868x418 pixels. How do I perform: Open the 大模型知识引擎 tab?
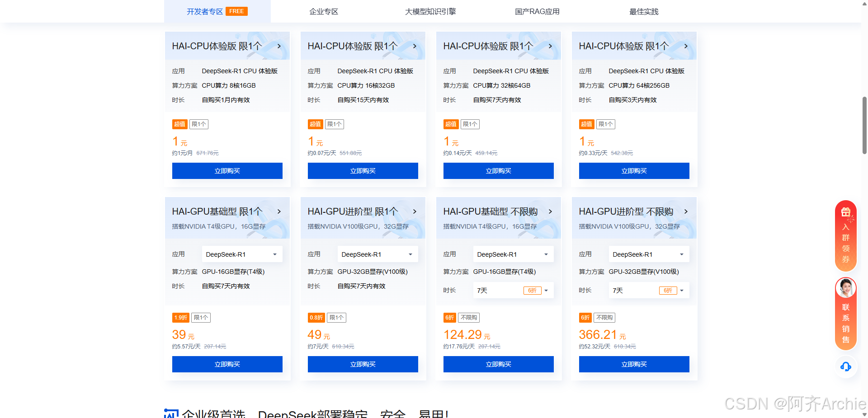pyautogui.click(x=430, y=11)
